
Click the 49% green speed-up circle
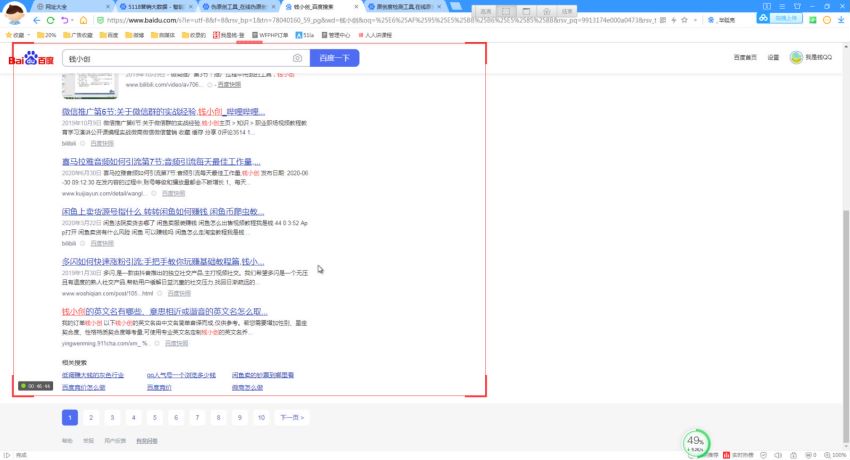click(696, 443)
